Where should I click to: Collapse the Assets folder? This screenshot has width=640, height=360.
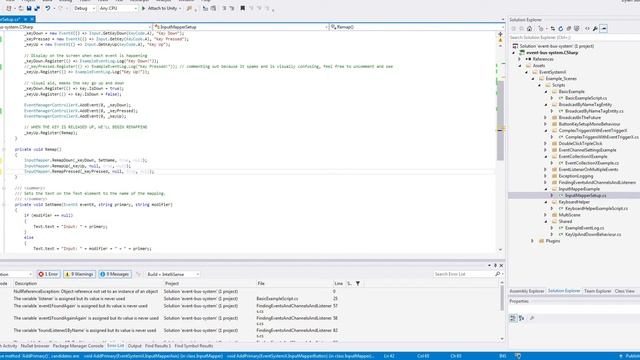point(520,66)
